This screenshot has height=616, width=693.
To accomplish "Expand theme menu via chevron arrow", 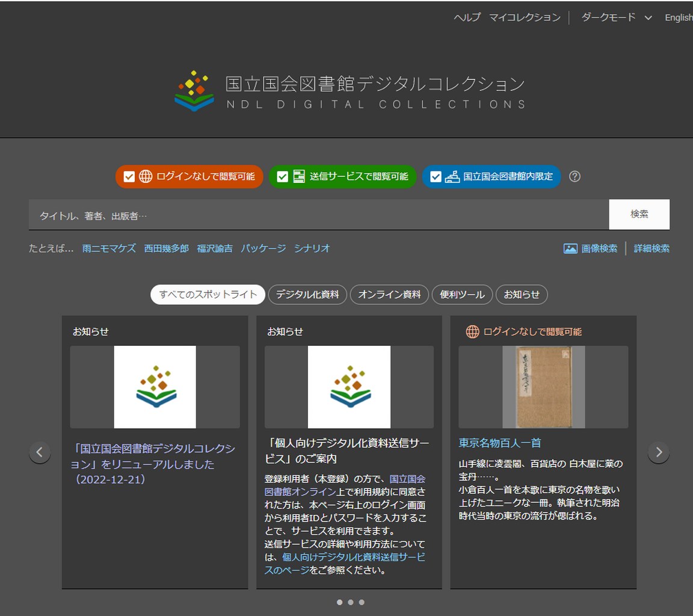I will point(648,17).
